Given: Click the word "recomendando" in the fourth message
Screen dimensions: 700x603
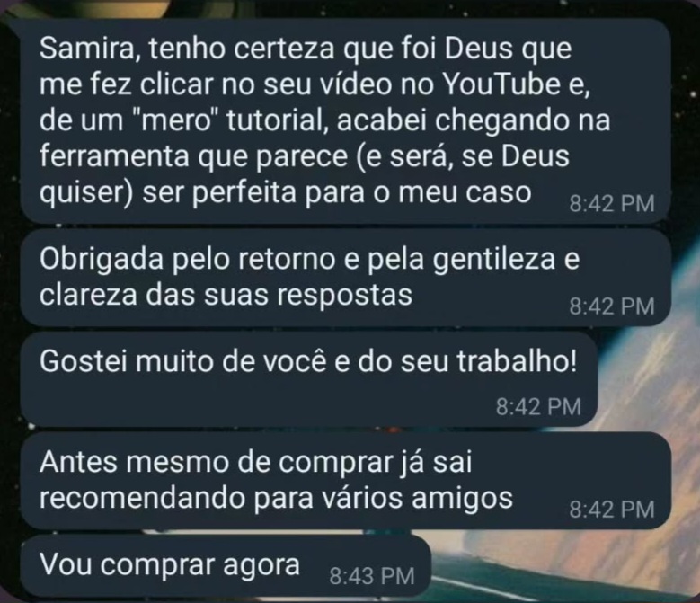Looking at the screenshot, I should point(142,498).
